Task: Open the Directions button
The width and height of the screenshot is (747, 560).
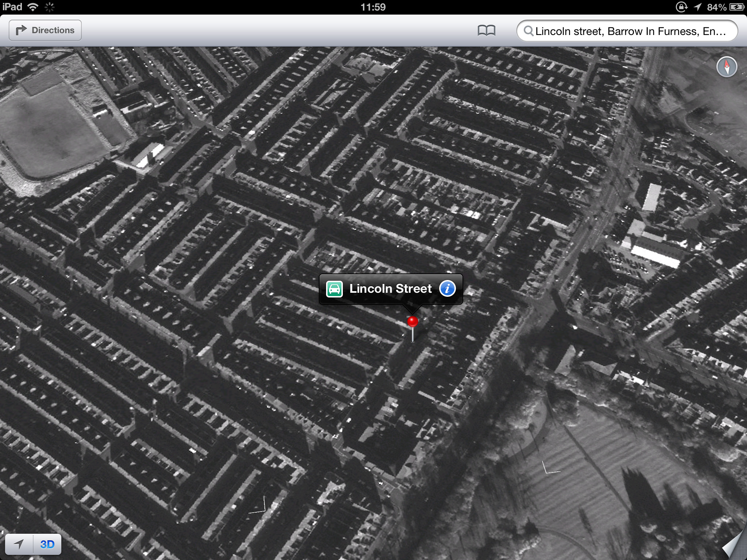Action: [45, 30]
